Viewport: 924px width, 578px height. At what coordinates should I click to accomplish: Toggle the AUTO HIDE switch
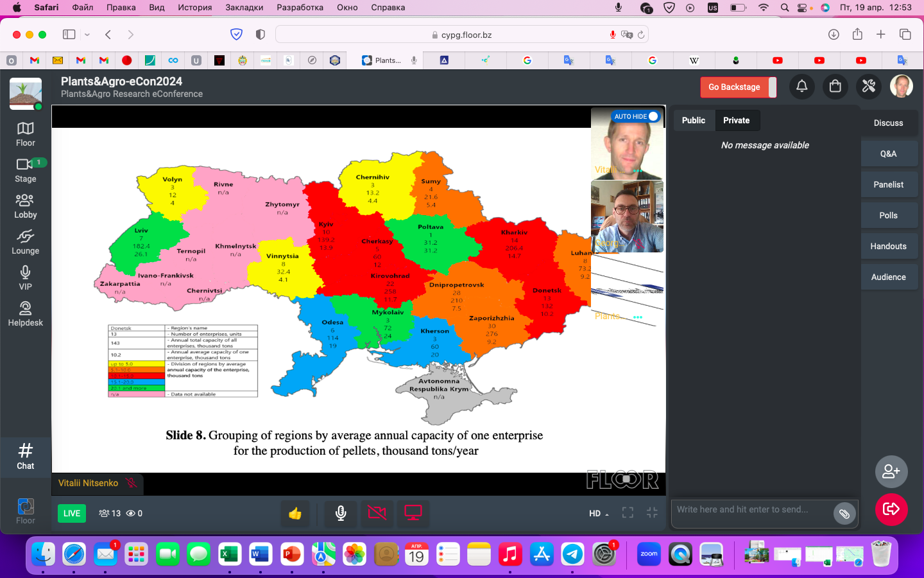click(x=653, y=116)
